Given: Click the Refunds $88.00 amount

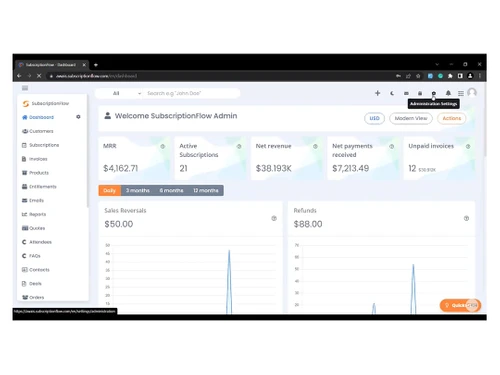Looking at the screenshot, I should (x=308, y=224).
